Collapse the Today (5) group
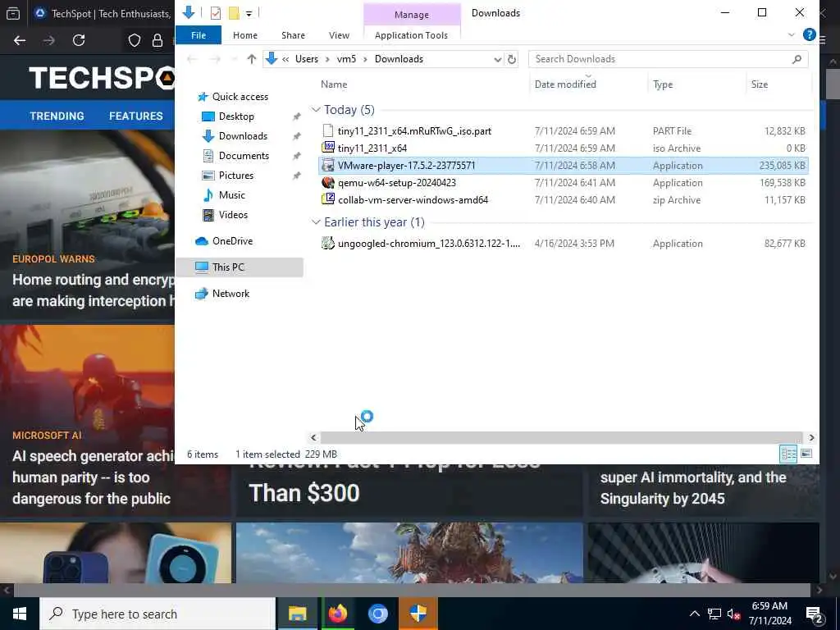840x630 pixels. click(x=316, y=110)
